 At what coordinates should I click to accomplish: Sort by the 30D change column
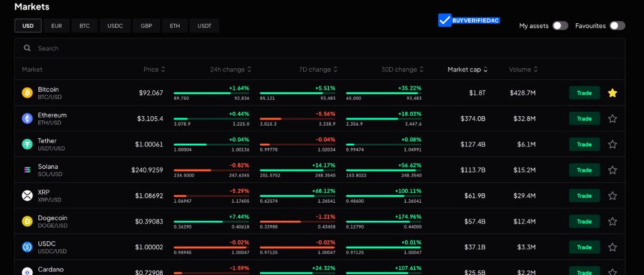click(x=402, y=70)
